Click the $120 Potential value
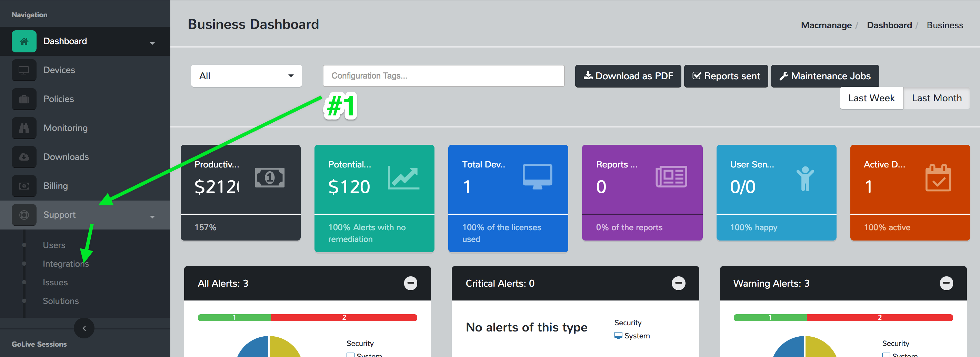This screenshot has height=357, width=980. tap(349, 187)
